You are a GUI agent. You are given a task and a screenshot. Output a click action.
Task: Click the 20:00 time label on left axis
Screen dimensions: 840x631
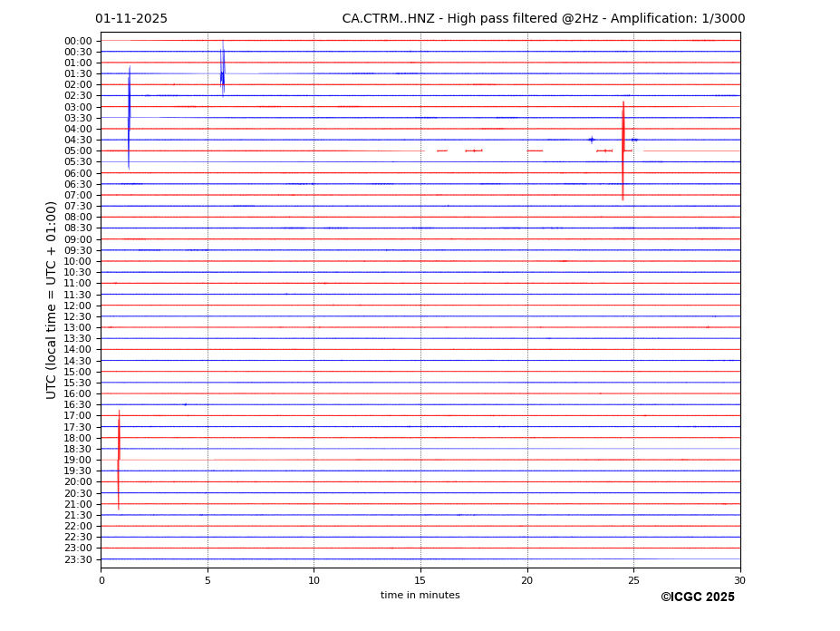pos(78,482)
